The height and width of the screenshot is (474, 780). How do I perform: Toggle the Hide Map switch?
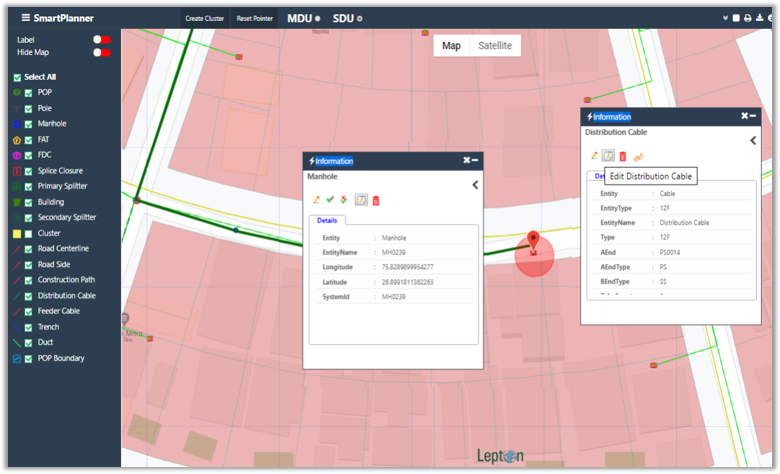(x=102, y=53)
